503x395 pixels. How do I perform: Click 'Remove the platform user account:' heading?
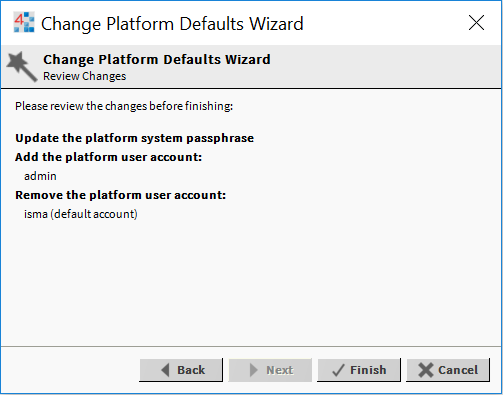click(x=121, y=195)
